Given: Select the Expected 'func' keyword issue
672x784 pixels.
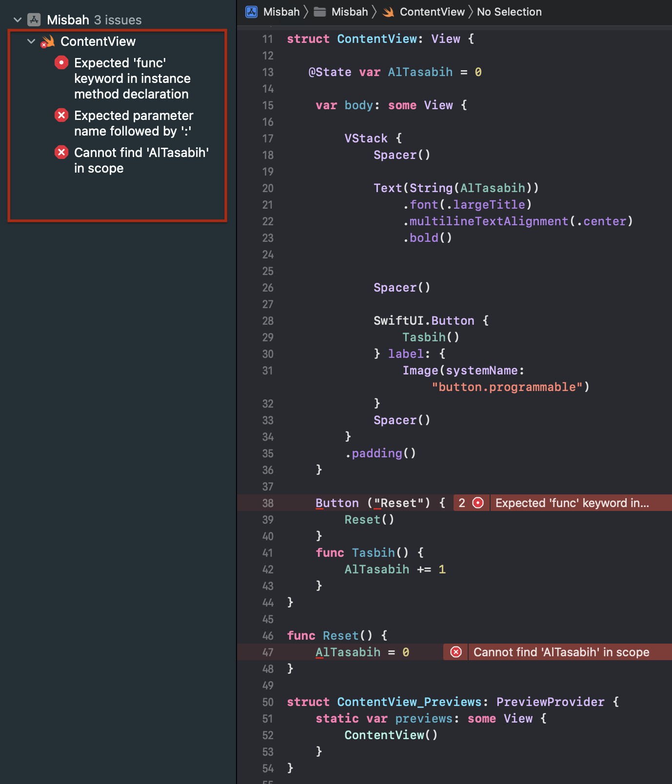Looking at the screenshot, I should click(x=132, y=78).
